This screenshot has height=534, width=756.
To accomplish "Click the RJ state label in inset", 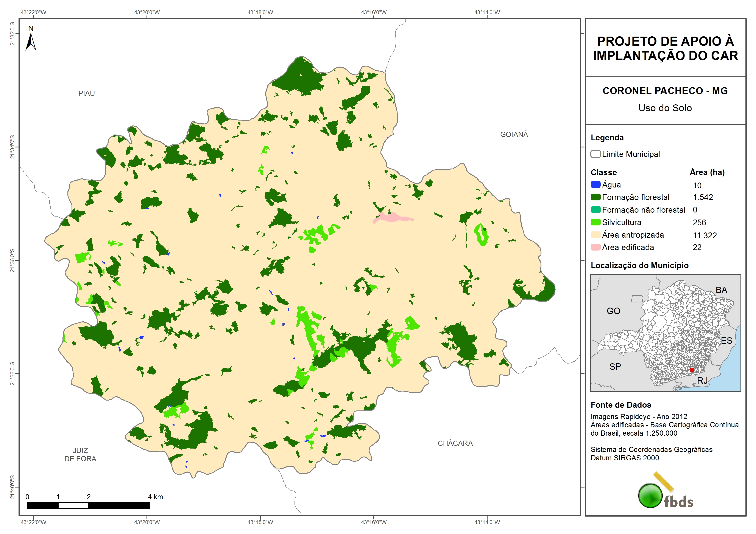I will click(x=702, y=381).
